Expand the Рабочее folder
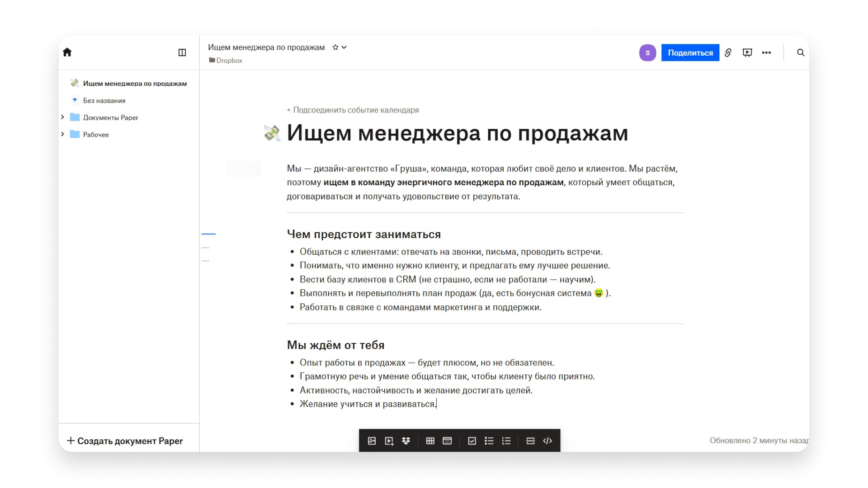The height and width of the screenshot is (488, 868). click(62, 135)
